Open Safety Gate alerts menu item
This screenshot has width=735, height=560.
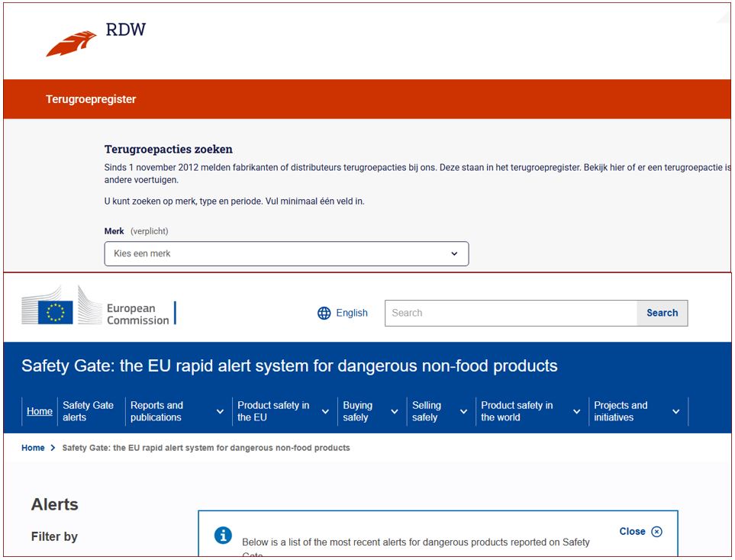88,411
